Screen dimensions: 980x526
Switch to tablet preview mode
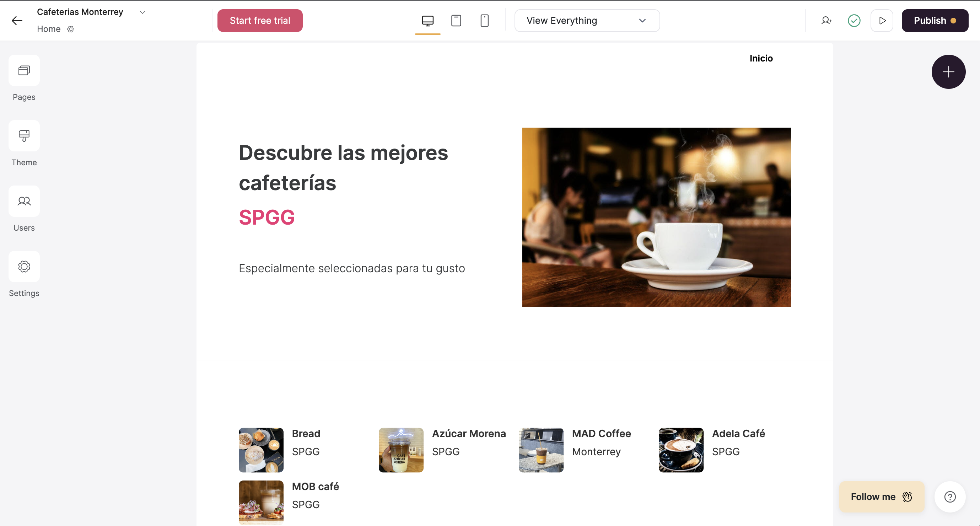click(456, 20)
